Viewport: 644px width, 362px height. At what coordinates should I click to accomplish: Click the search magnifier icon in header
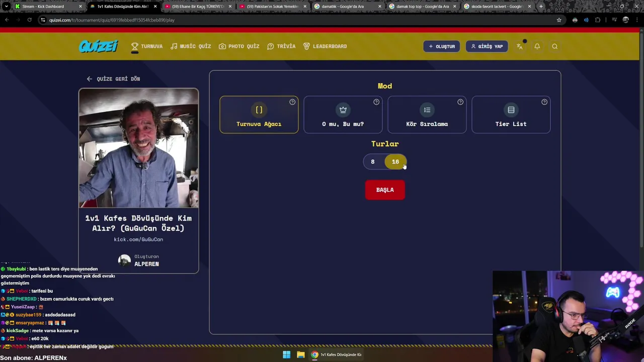554,46
